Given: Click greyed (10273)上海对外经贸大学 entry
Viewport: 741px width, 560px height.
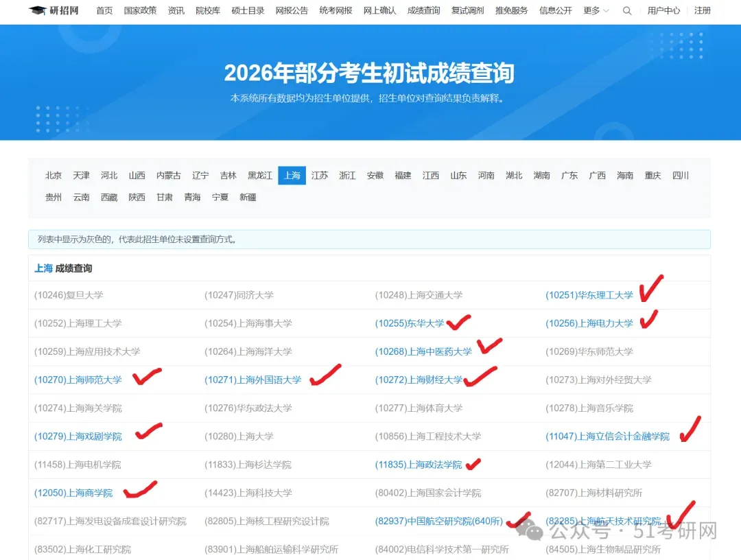Looking at the screenshot, I should tap(598, 380).
